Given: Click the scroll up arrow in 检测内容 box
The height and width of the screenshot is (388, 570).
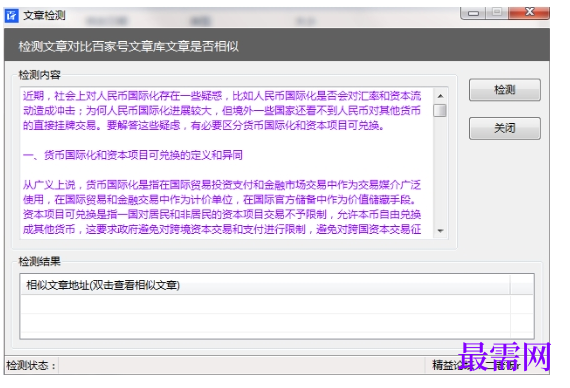Looking at the screenshot, I should 440,96.
